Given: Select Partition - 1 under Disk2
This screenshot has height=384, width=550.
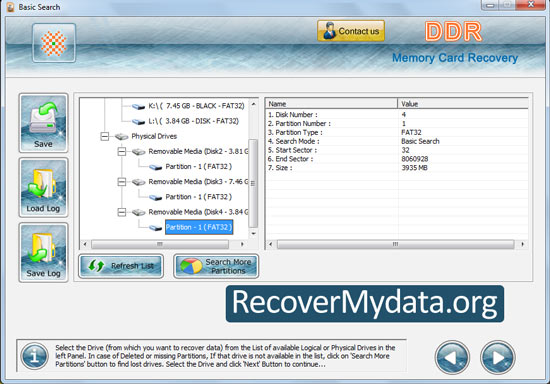Looking at the screenshot, I should [199, 167].
